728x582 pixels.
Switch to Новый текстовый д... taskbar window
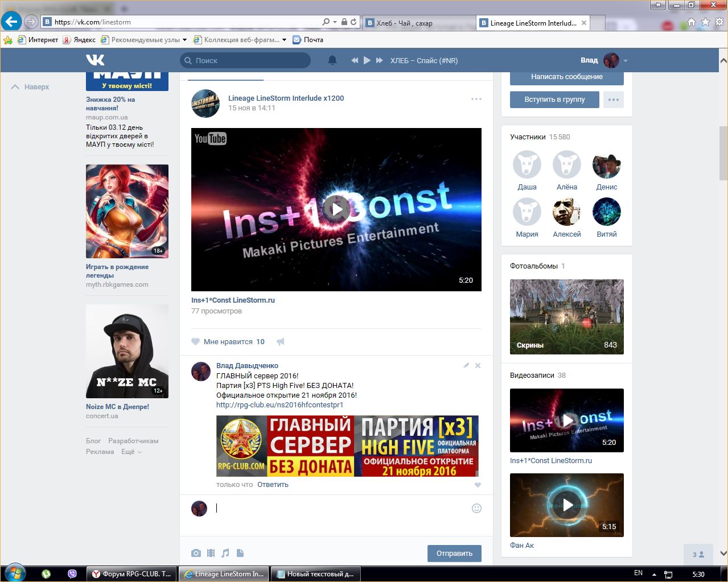pyautogui.click(x=316, y=574)
